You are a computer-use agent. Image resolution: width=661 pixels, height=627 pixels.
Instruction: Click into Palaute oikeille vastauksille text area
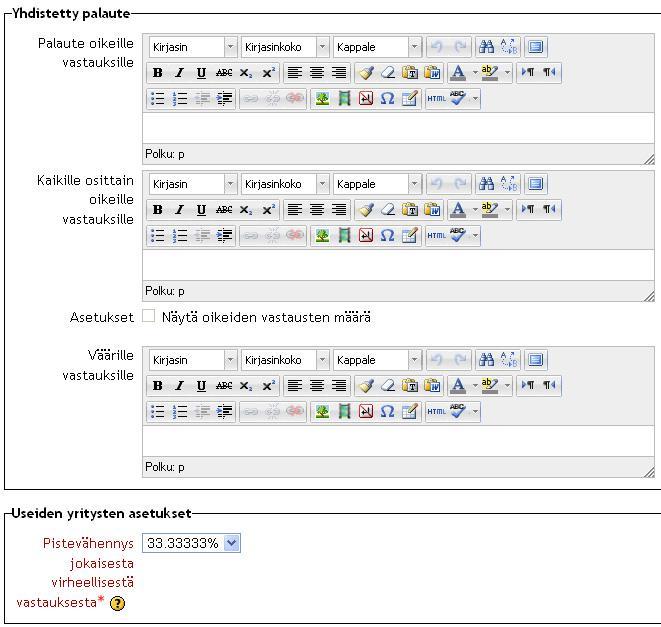pos(398,128)
